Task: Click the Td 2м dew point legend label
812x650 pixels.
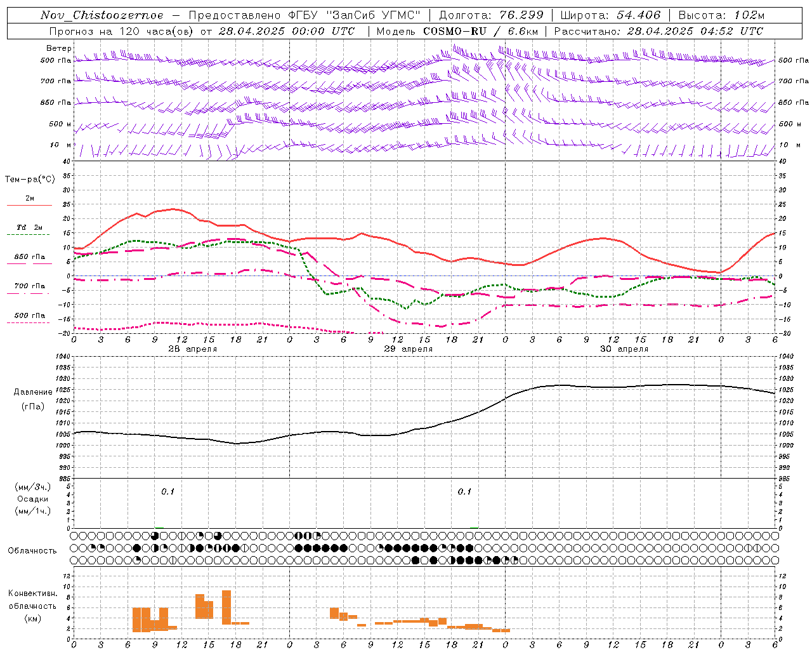Action: (x=30, y=227)
